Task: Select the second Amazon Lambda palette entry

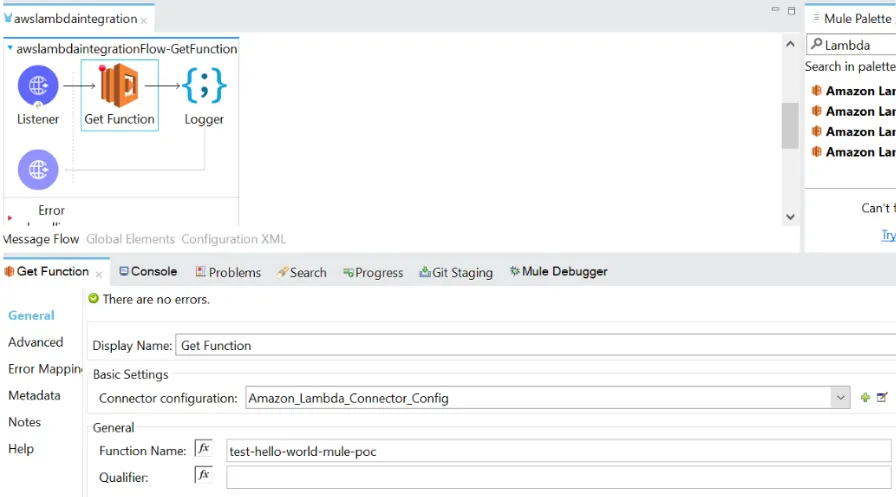Action: coord(854,111)
